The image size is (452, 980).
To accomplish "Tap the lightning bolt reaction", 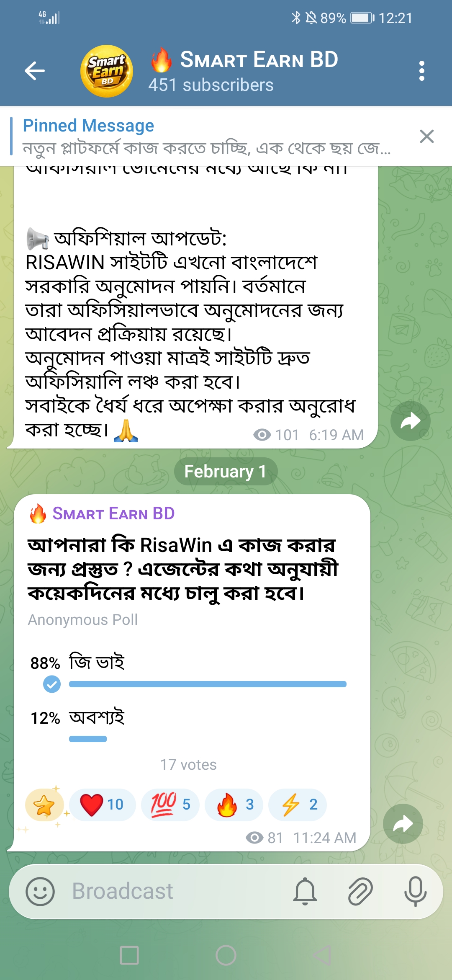I will [298, 805].
